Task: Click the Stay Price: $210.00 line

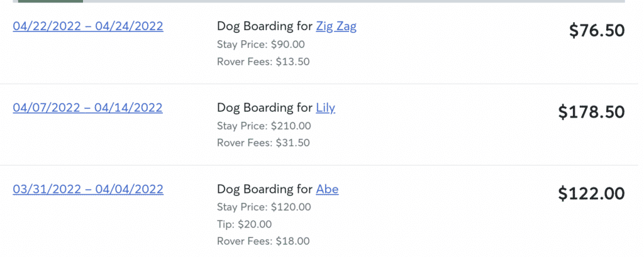Action: pos(264,126)
